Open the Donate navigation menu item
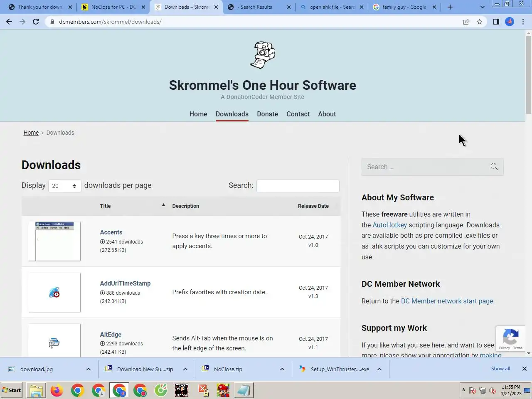 267,114
